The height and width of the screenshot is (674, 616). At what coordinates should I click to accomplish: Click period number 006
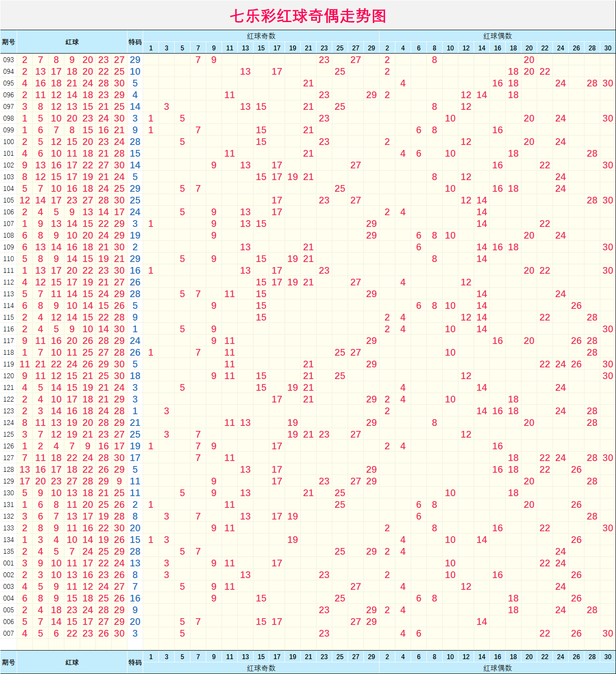9,622
